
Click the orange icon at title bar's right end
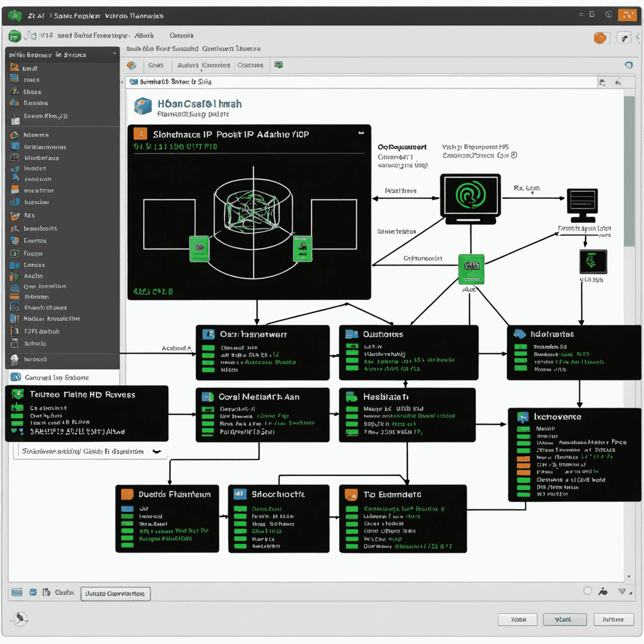pos(628,15)
